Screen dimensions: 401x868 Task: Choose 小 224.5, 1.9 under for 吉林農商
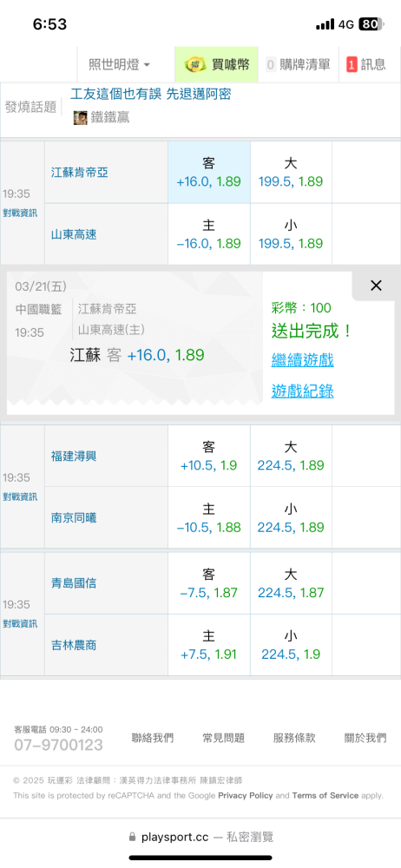291,645
